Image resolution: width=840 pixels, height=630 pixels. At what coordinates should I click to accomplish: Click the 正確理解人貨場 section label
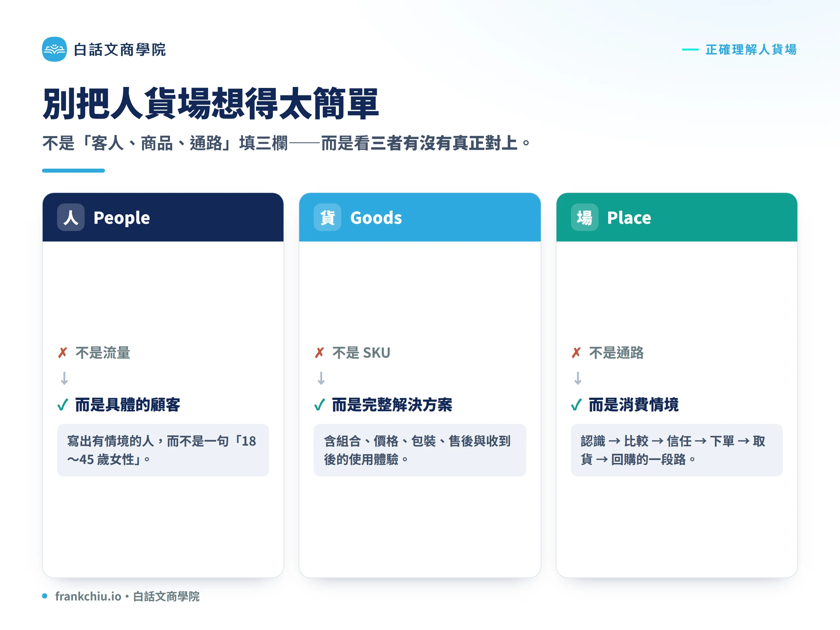751,49
